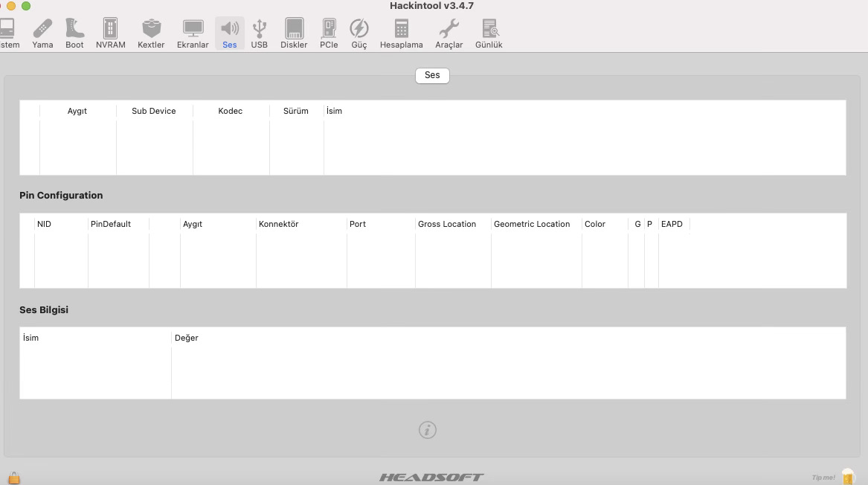
Task: Switch to the Boot toolbar section
Action: 74,33
